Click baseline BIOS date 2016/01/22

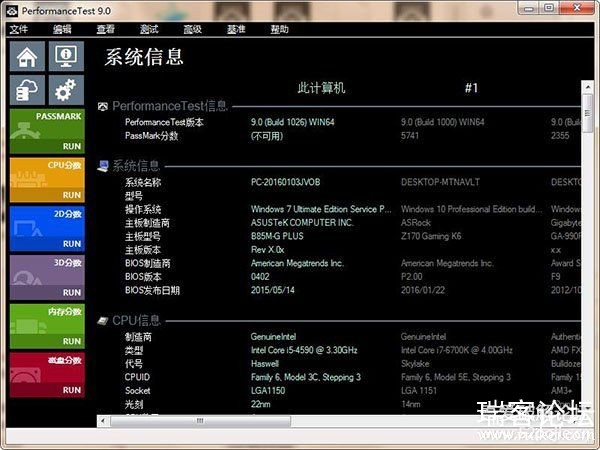423,290
